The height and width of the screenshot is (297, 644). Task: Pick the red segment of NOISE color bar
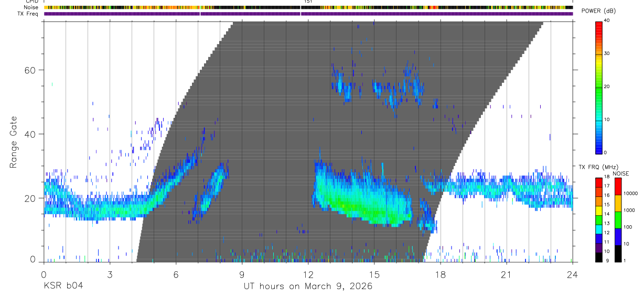pyautogui.click(x=618, y=186)
